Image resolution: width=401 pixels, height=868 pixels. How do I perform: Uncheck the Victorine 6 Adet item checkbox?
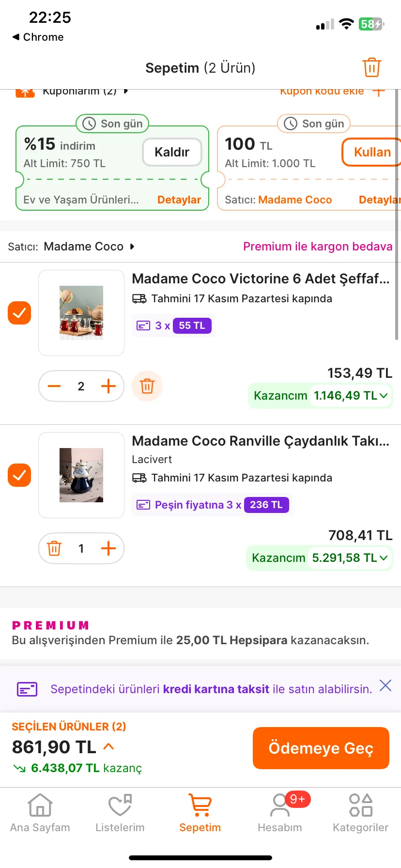(x=19, y=313)
